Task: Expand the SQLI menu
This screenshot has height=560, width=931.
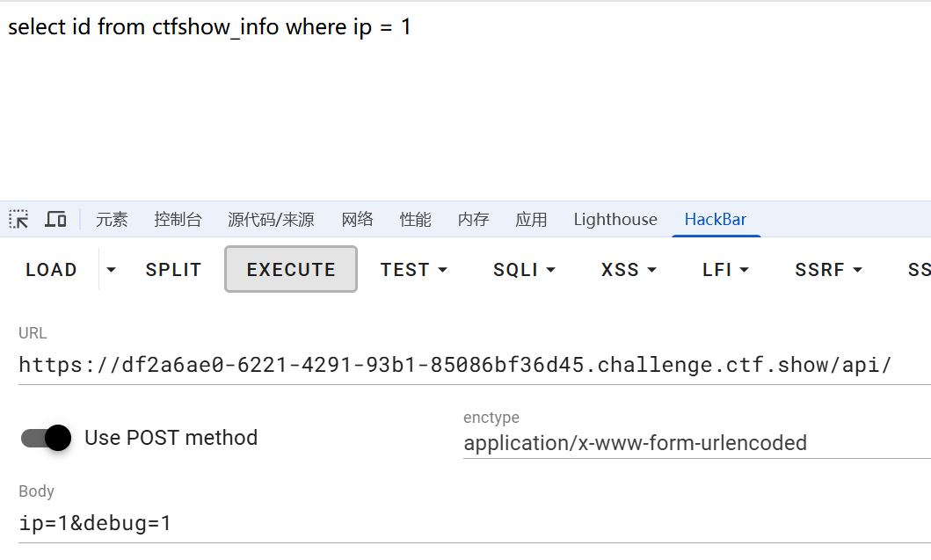Action: click(x=524, y=270)
